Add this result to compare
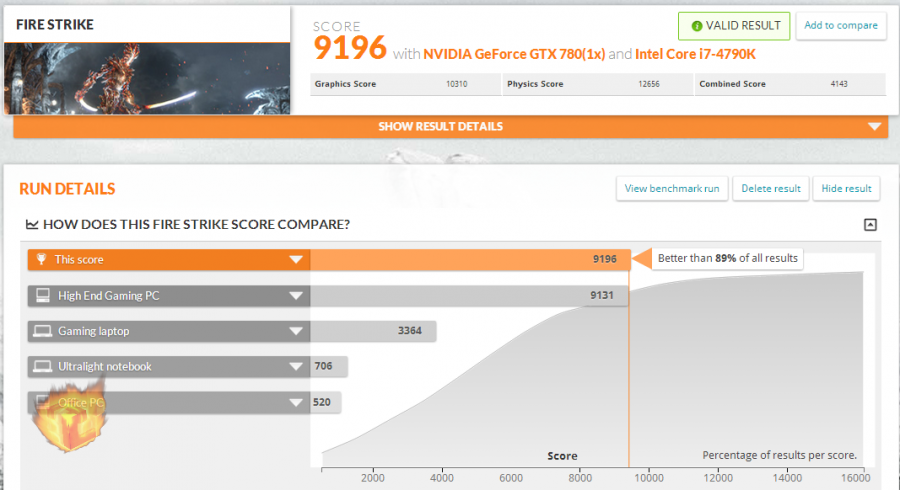The image size is (900, 490). [840, 25]
